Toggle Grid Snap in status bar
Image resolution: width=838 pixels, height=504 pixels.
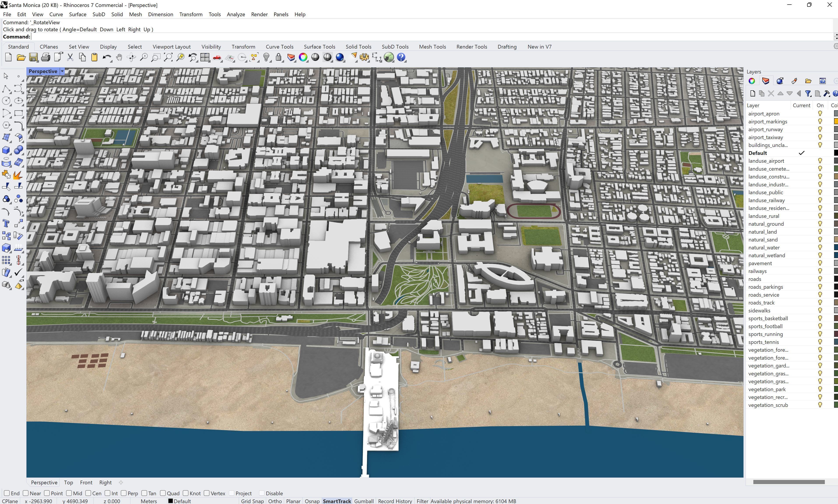(252, 501)
